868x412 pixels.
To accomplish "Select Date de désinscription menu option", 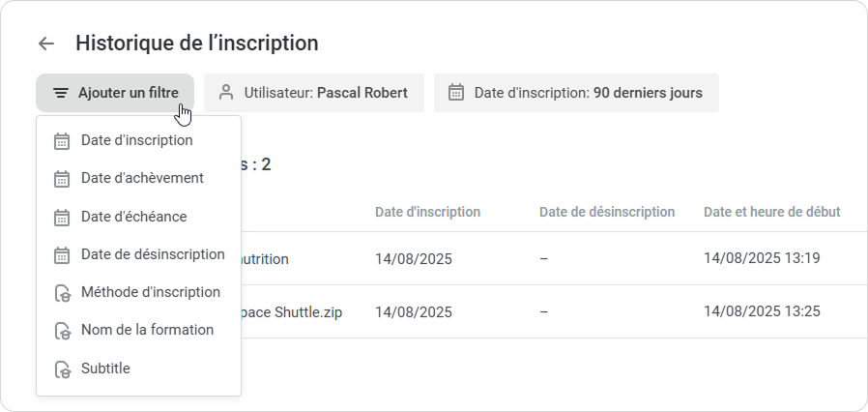I will point(153,254).
